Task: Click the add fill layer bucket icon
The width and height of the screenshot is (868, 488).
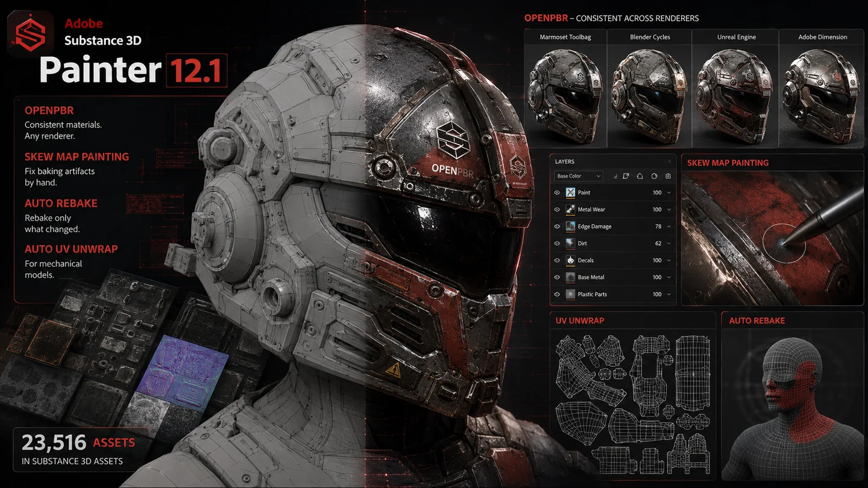Action: 640,176
